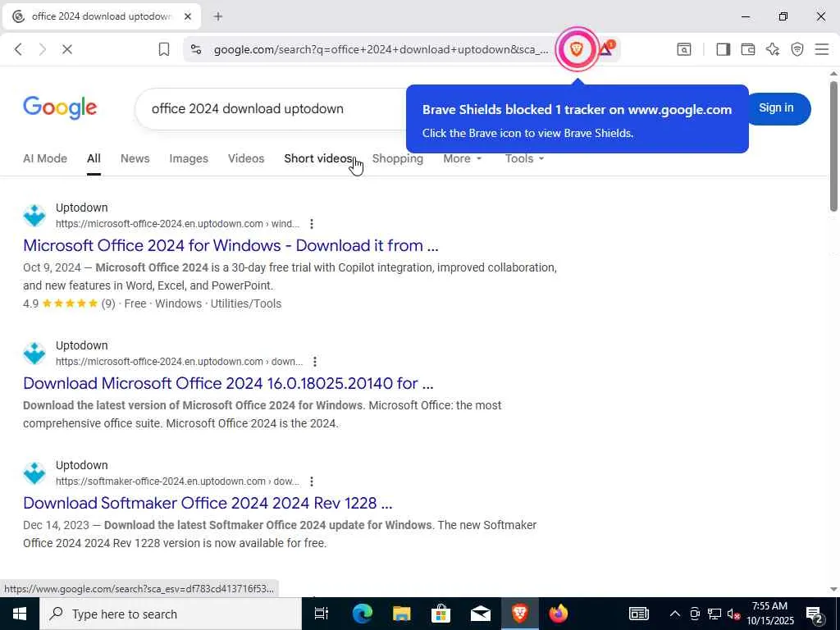840x630 pixels.
Task: Click Brave icon in taskbar
Action: click(x=519, y=614)
